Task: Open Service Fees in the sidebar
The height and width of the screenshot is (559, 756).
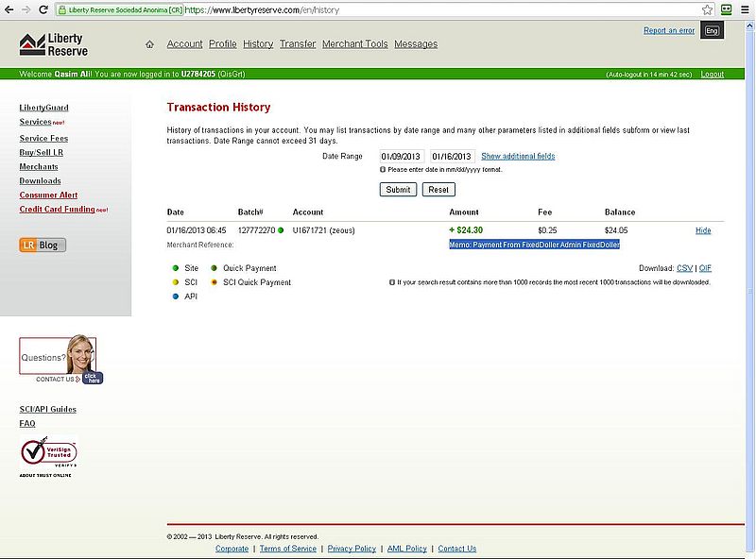Action: click(x=43, y=138)
